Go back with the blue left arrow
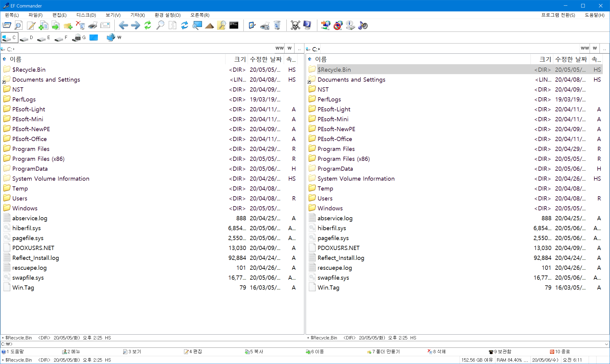Screen dimensions: 610x364 point(123,26)
